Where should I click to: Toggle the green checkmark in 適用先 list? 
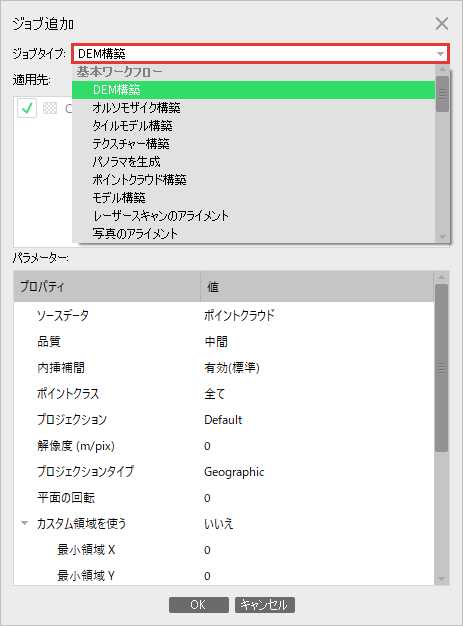point(27,108)
